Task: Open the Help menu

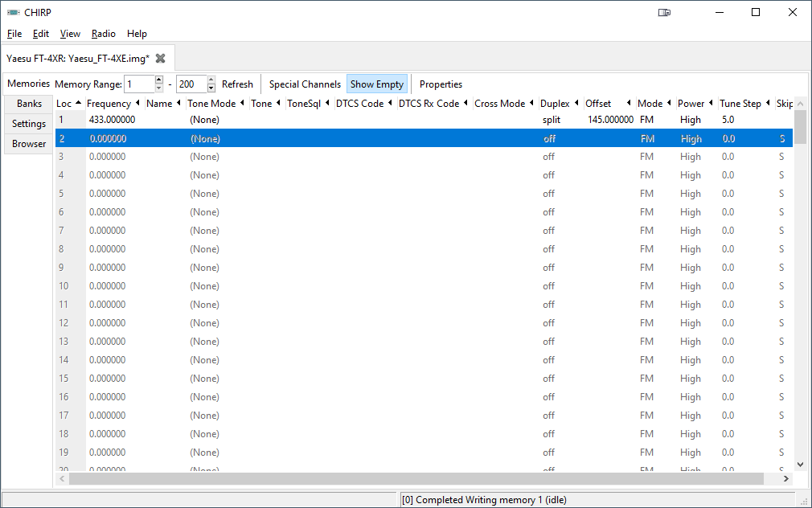Action: (137, 34)
